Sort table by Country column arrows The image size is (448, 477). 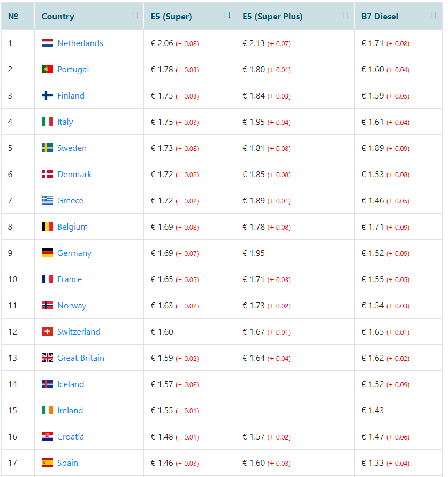(x=135, y=15)
